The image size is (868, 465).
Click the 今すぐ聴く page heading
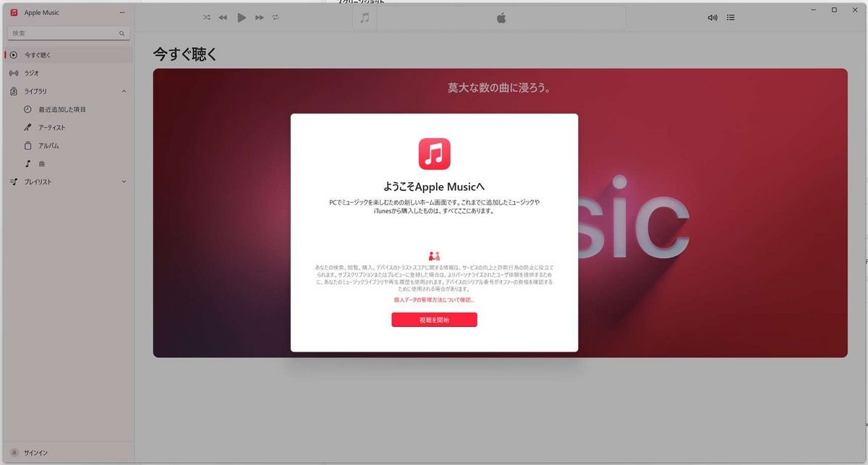(185, 54)
